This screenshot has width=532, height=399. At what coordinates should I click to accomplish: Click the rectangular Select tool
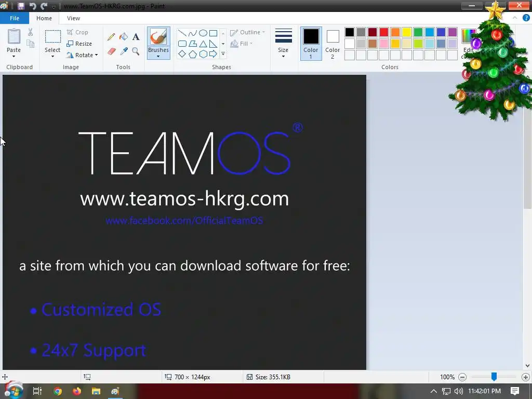[x=53, y=36]
